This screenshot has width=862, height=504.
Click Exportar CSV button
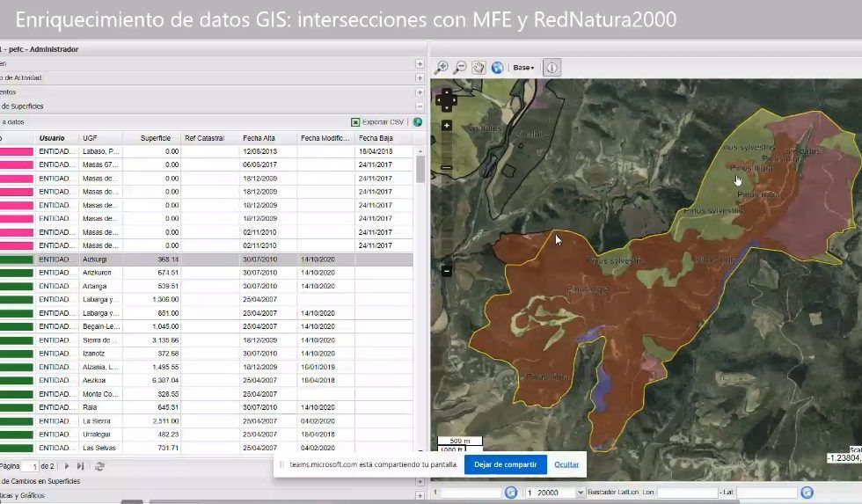coord(377,122)
